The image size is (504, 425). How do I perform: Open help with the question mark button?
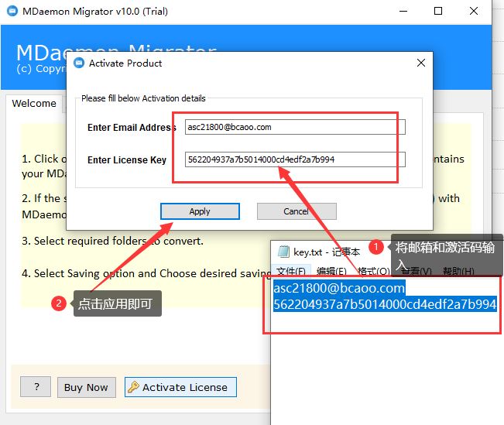36,387
